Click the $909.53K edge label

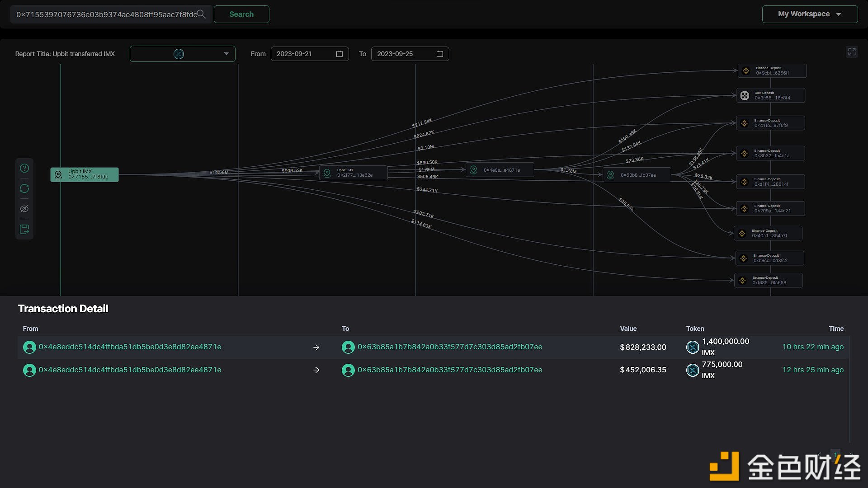(x=292, y=170)
